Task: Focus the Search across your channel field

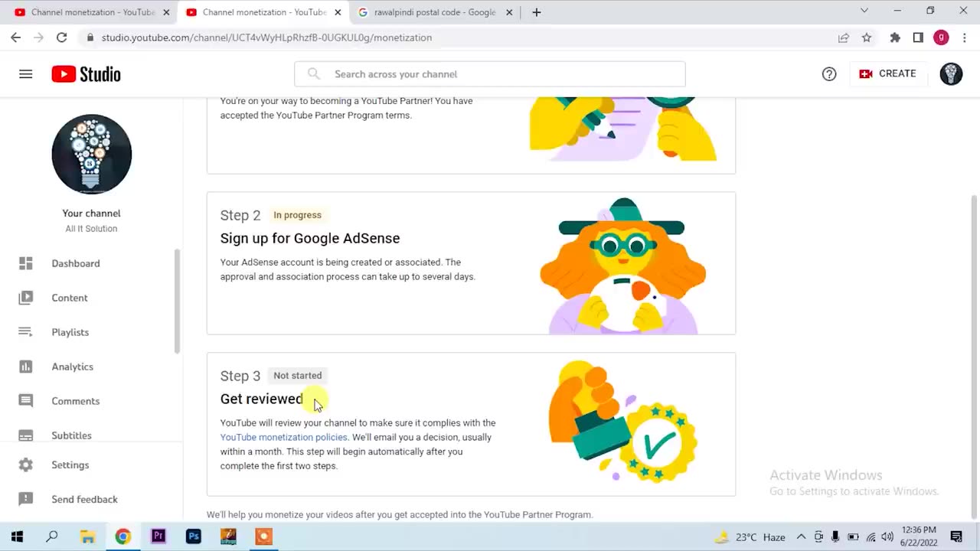Action: [x=490, y=74]
